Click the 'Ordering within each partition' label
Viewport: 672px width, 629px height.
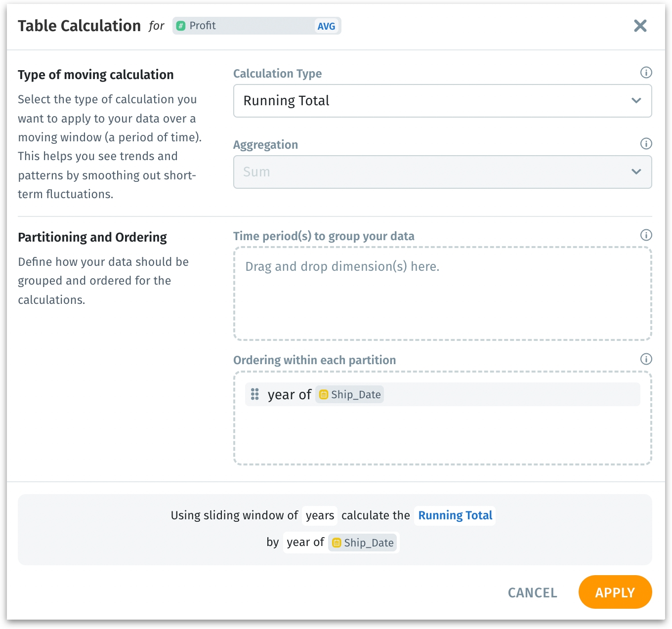coord(314,360)
